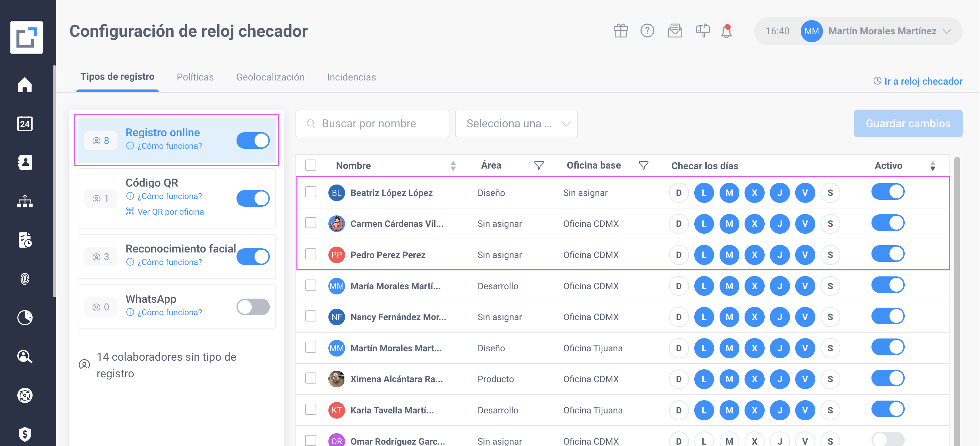Switch to the Políticas tab

click(195, 77)
